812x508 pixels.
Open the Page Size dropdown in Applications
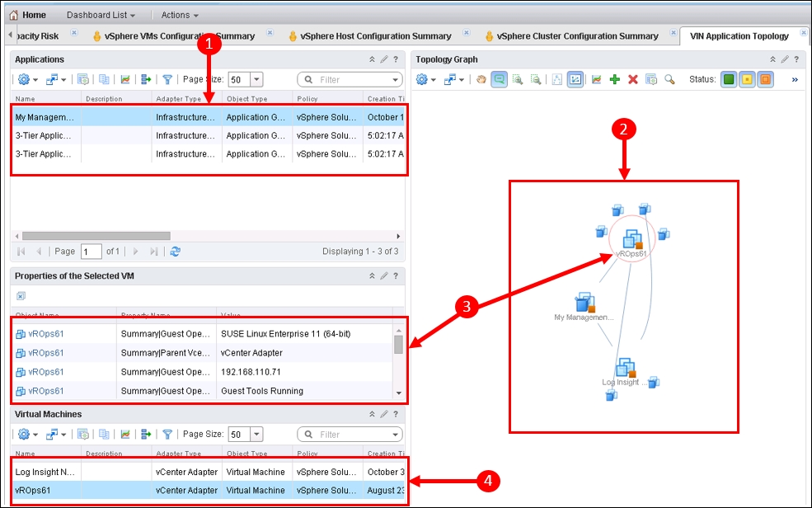(257, 79)
